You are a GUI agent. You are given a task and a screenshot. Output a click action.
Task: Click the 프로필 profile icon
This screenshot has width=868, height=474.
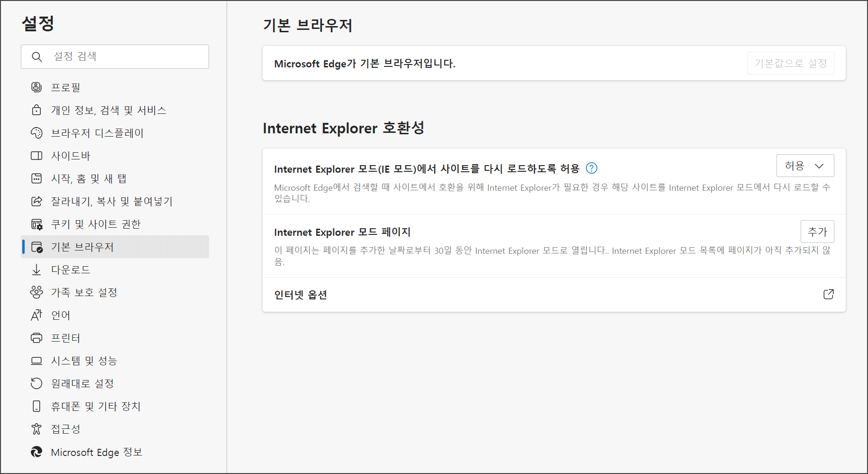pos(37,87)
